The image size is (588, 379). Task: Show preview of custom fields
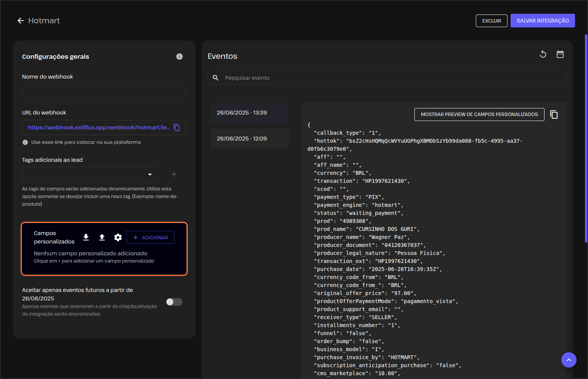click(479, 115)
